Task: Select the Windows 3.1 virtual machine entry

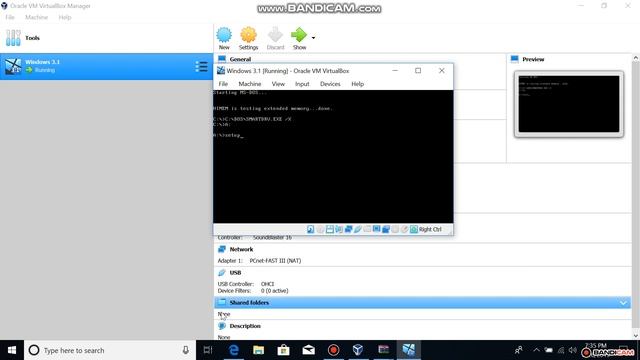Action: 106,66
